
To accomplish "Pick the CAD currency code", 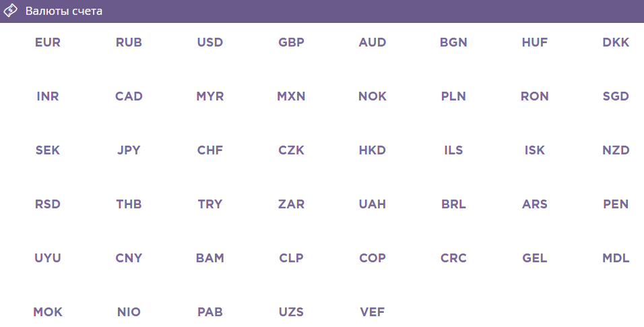I will tap(129, 96).
